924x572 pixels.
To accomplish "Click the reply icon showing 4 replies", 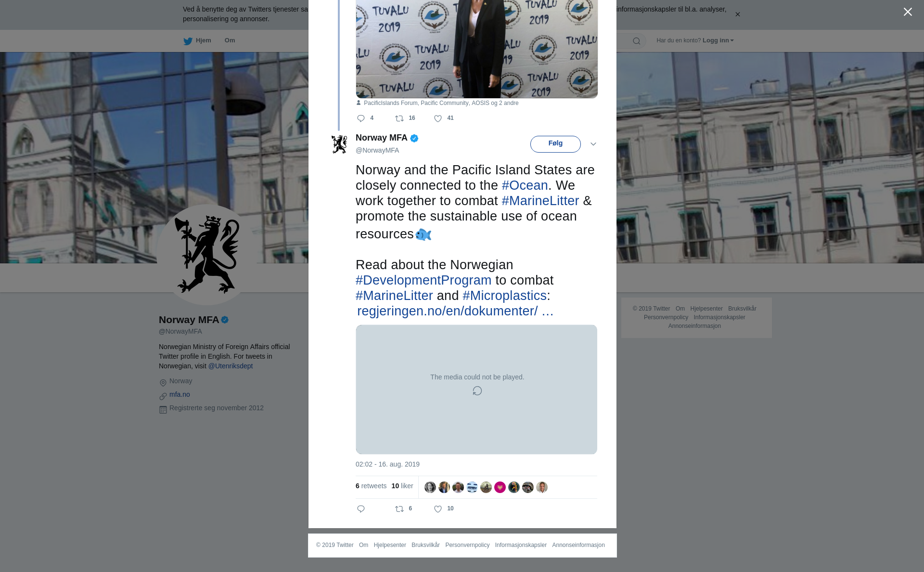I will [361, 118].
